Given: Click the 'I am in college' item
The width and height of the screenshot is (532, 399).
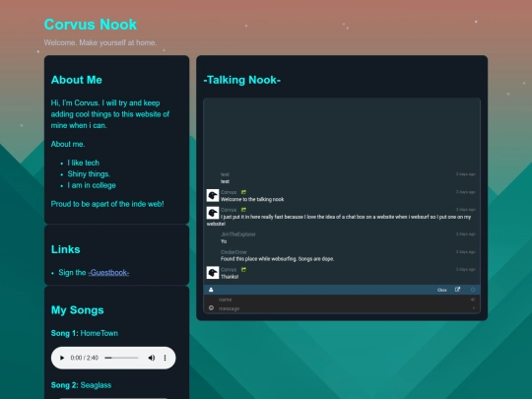Looking at the screenshot, I should click(92, 185).
